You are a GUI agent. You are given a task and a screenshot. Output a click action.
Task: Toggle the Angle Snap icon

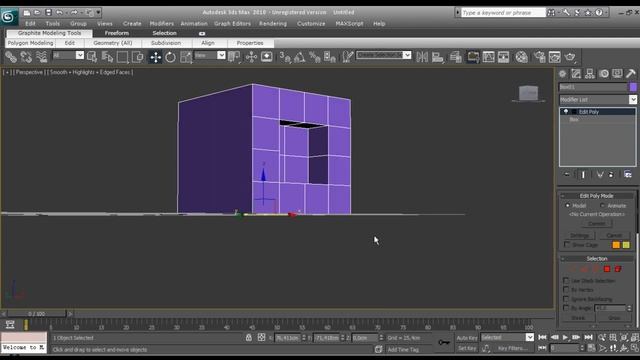pyautogui.click(x=299, y=57)
